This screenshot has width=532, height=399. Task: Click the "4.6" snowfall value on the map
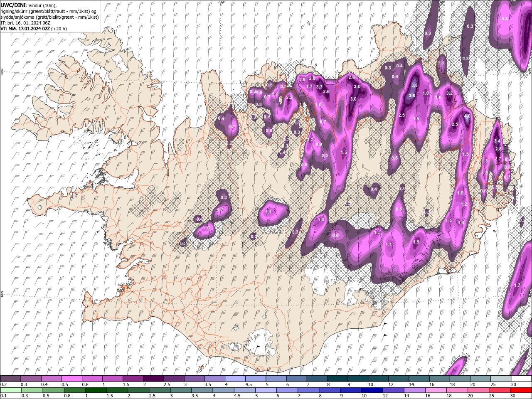point(467,116)
